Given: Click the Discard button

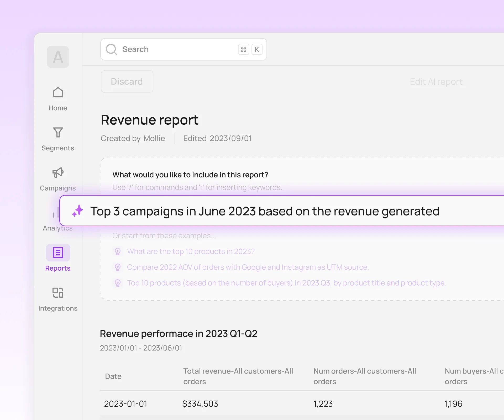Looking at the screenshot, I should (x=127, y=81).
